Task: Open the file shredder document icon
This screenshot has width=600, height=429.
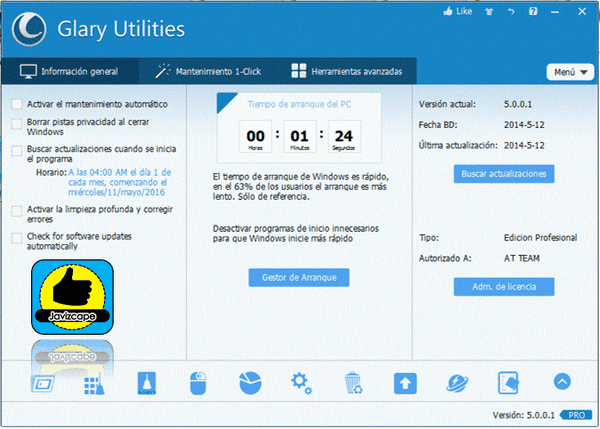Action: click(x=509, y=383)
